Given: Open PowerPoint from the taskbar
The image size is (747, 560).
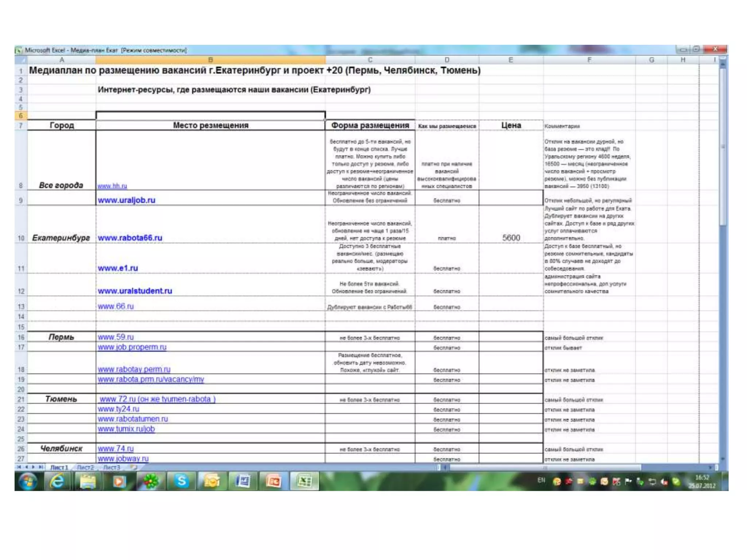Looking at the screenshot, I should pyautogui.click(x=274, y=481).
